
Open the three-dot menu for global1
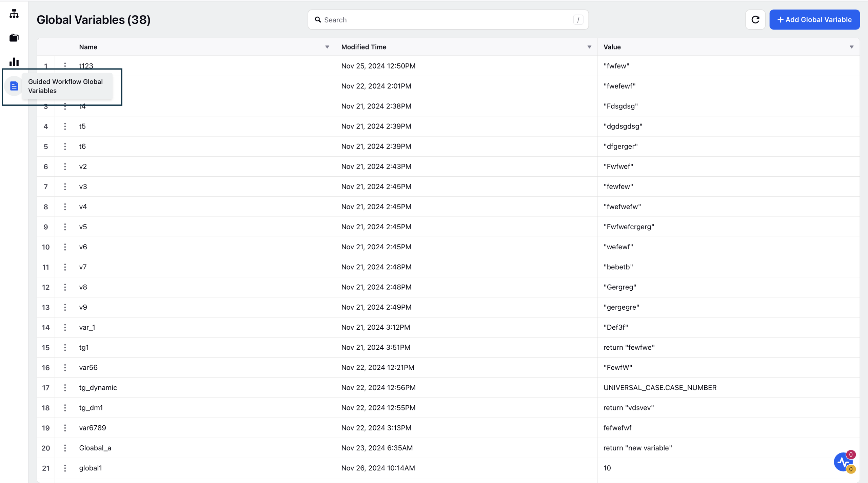[65, 468]
